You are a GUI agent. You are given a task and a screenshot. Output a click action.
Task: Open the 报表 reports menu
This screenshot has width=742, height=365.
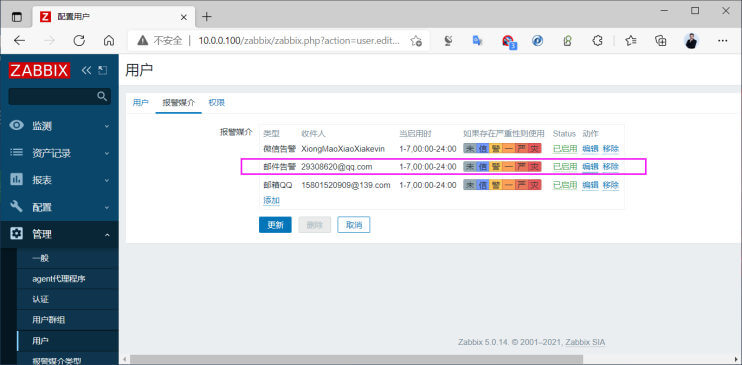[x=59, y=180]
